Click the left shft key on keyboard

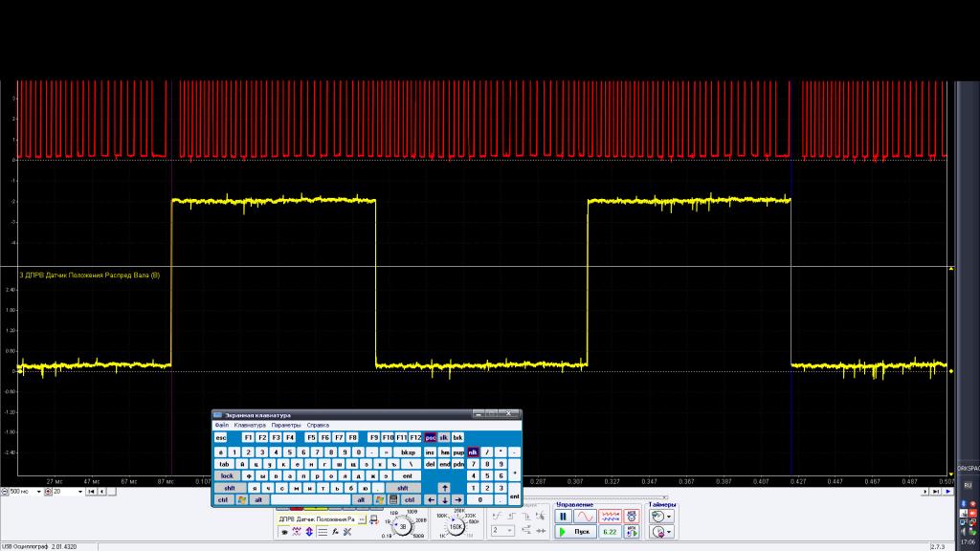click(x=230, y=489)
